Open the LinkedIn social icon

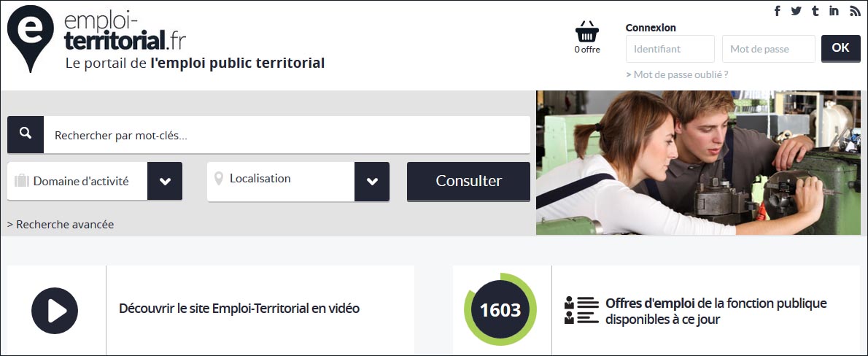click(834, 10)
